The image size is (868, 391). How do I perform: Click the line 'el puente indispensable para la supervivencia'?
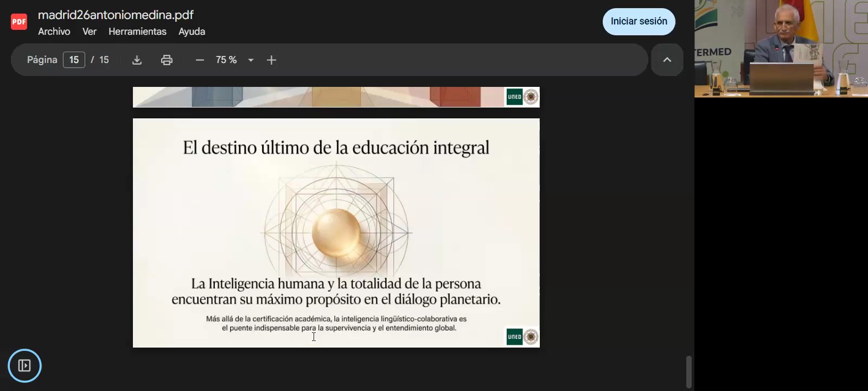pos(296,328)
